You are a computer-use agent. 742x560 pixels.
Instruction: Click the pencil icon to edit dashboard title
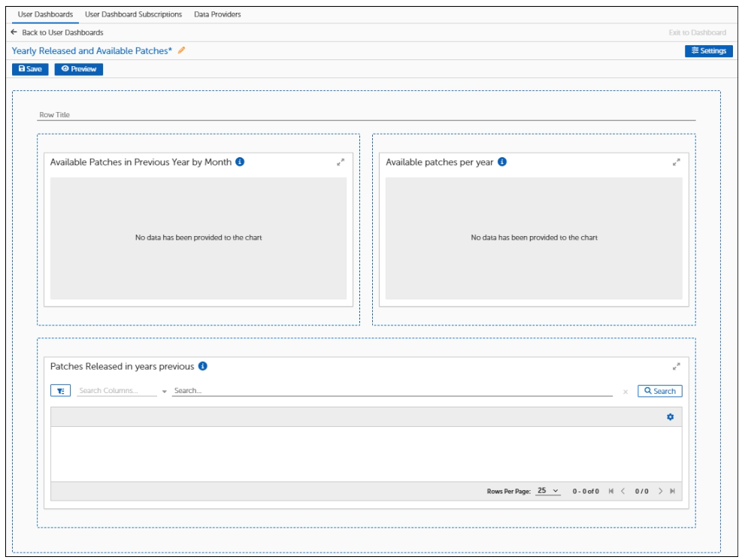pos(181,50)
